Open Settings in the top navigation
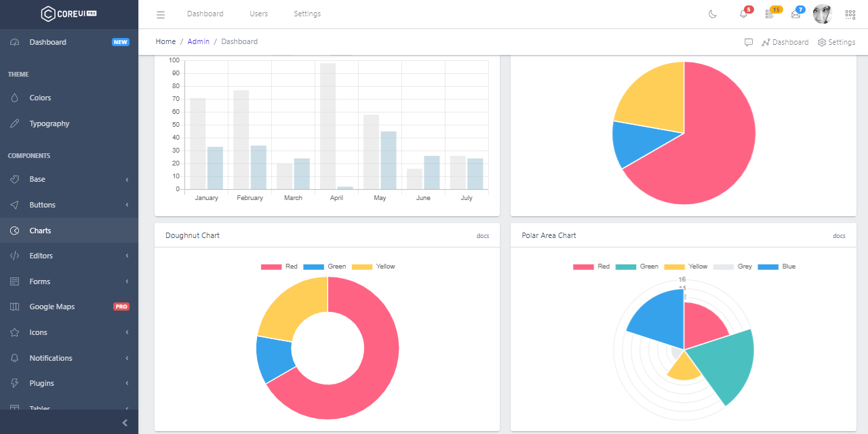Screen dimensions: 868x434 (x=307, y=14)
